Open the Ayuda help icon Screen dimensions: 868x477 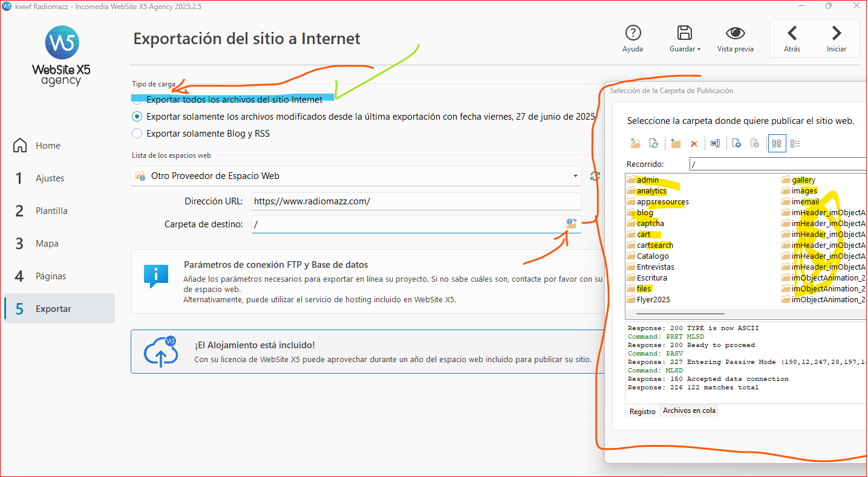pos(633,33)
